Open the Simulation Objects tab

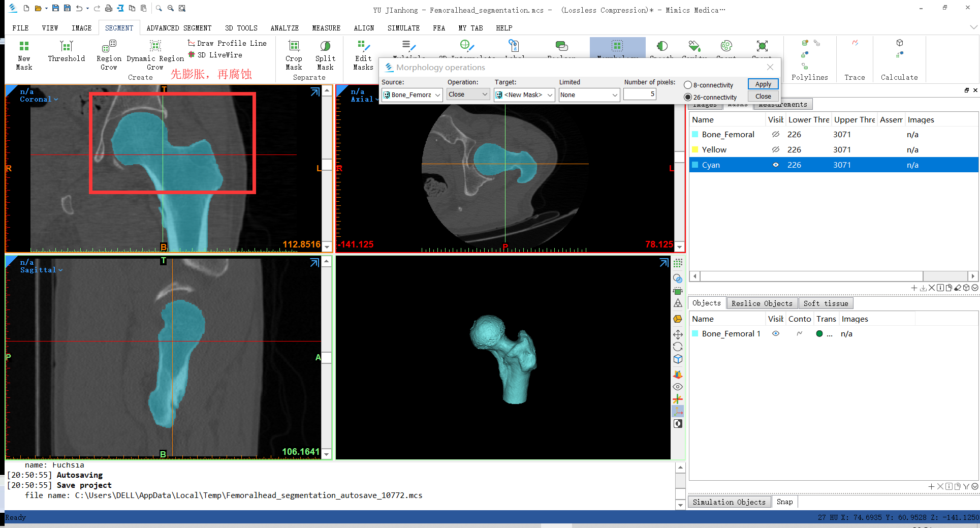[729, 502]
